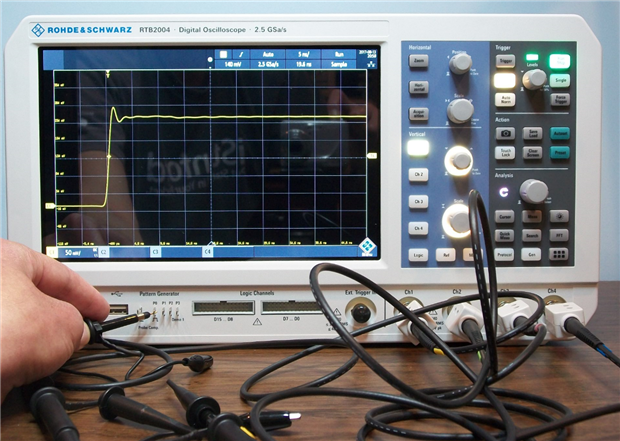
Task: Select the C2 channel tab on screen
Action: click(104, 252)
